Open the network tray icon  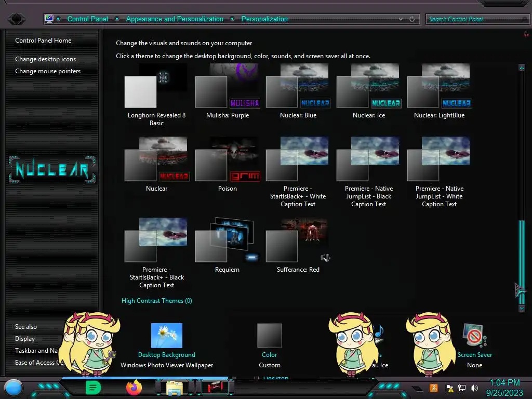pos(462,388)
